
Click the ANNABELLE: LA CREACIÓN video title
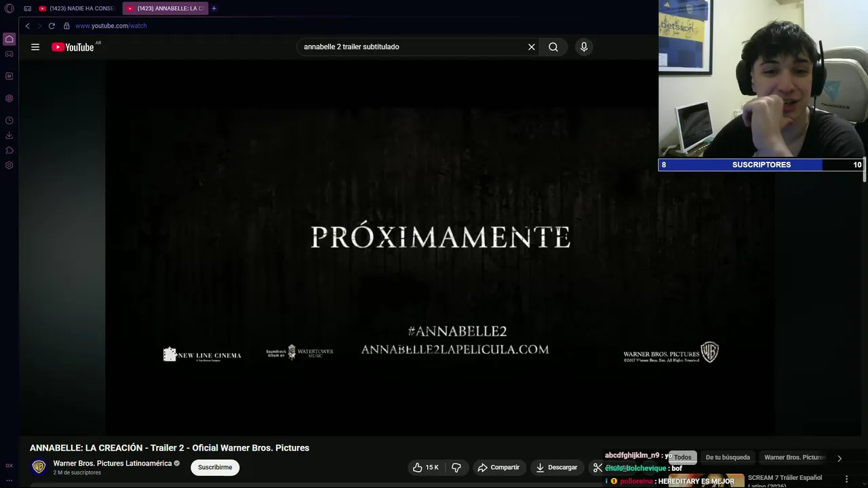[x=170, y=448]
